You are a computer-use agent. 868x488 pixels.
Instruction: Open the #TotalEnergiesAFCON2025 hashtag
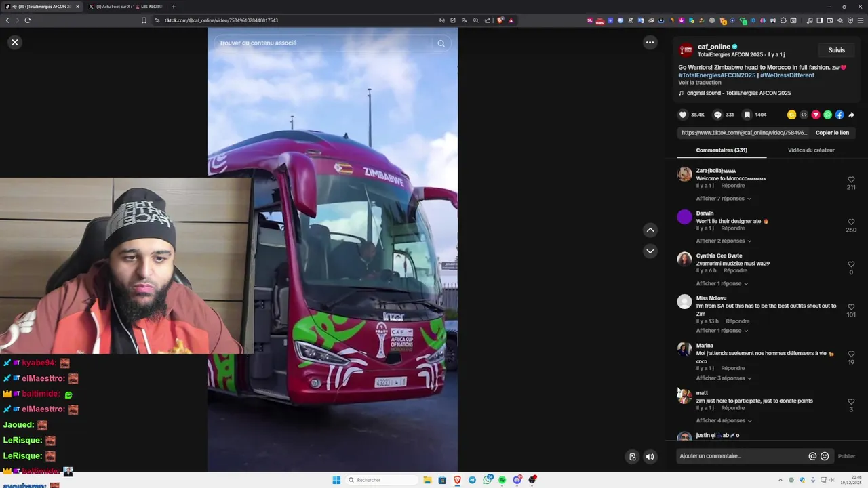[717, 75]
